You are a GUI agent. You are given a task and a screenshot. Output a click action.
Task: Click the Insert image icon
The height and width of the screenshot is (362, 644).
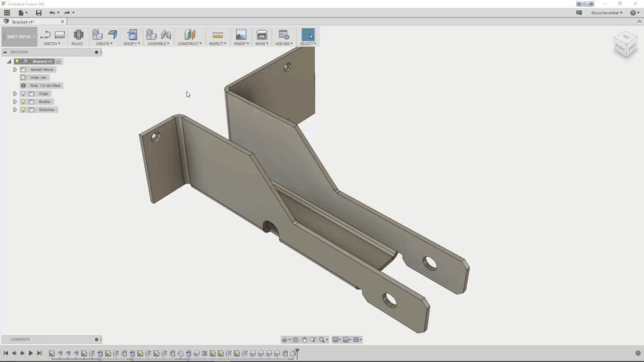coord(241,35)
